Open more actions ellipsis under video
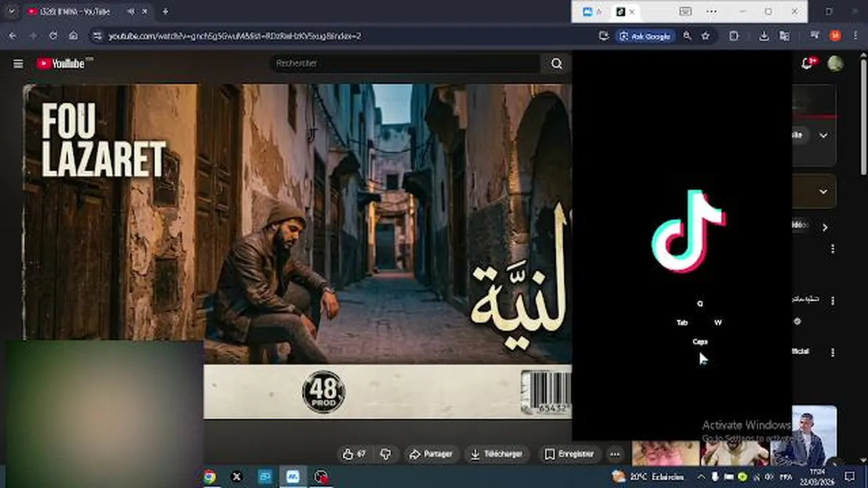This screenshot has height=488, width=868. [614, 454]
